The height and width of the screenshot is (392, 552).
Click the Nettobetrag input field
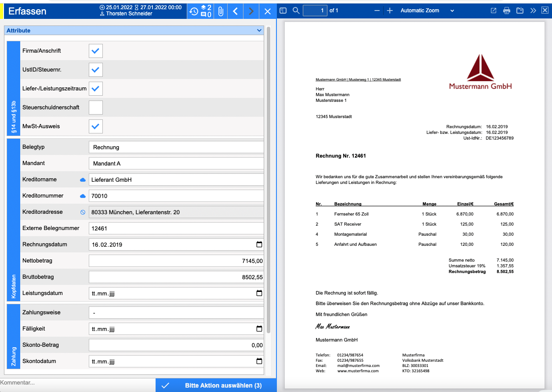pyautogui.click(x=176, y=261)
